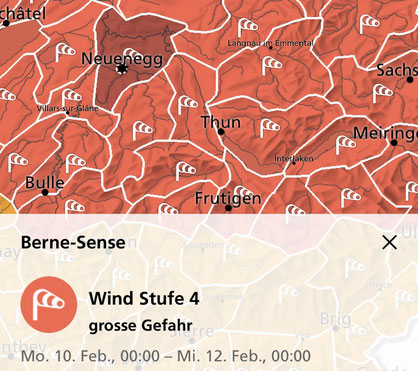Screen dimensions: 418x371
Task: Select the Meiringen city dot
Action: click(x=394, y=143)
